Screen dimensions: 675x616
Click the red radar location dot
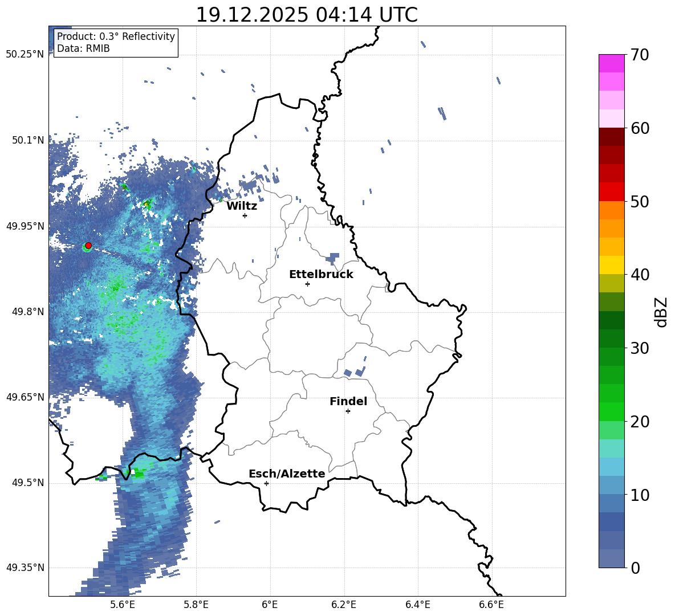pyautogui.click(x=88, y=246)
